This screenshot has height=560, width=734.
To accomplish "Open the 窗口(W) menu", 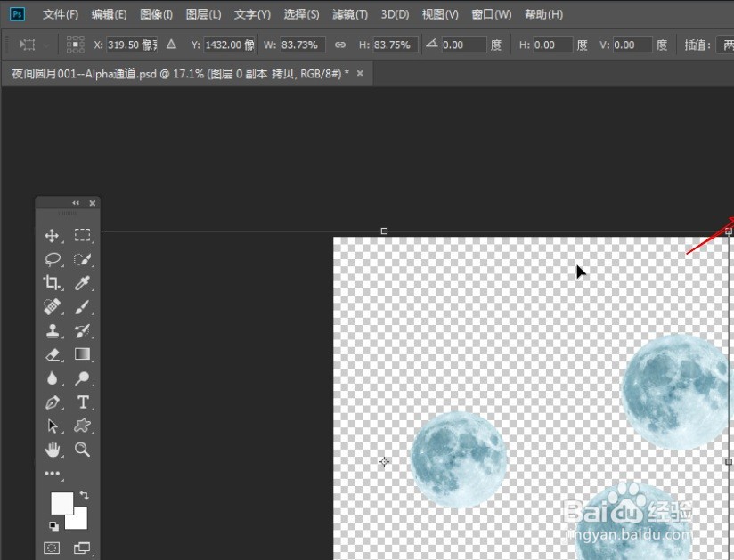I will [x=492, y=14].
